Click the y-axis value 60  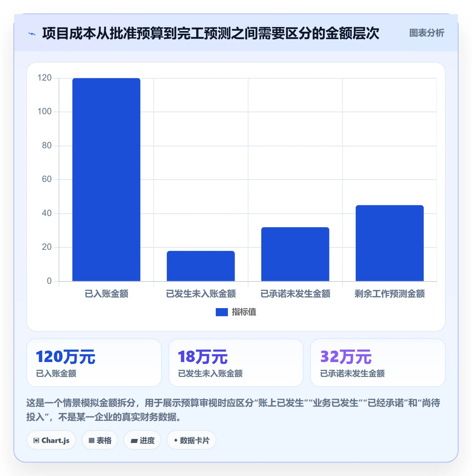47,179
